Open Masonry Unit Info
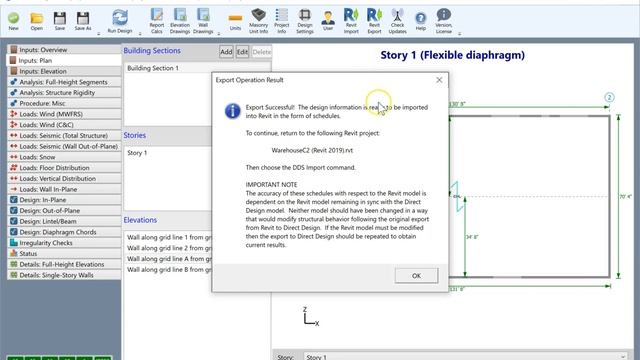The height and width of the screenshot is (360, 640). [x=258, y=21]
